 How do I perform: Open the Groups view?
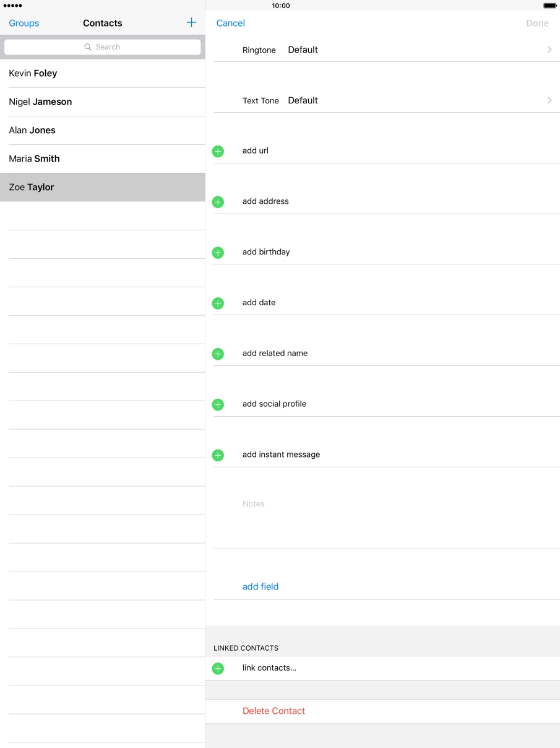click(24, 23)
